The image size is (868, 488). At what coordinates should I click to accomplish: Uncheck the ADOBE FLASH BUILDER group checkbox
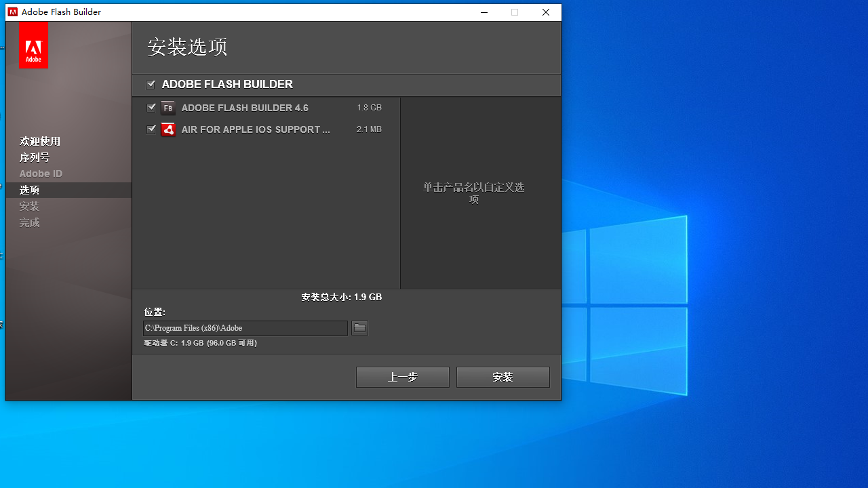tap(151, 84)
